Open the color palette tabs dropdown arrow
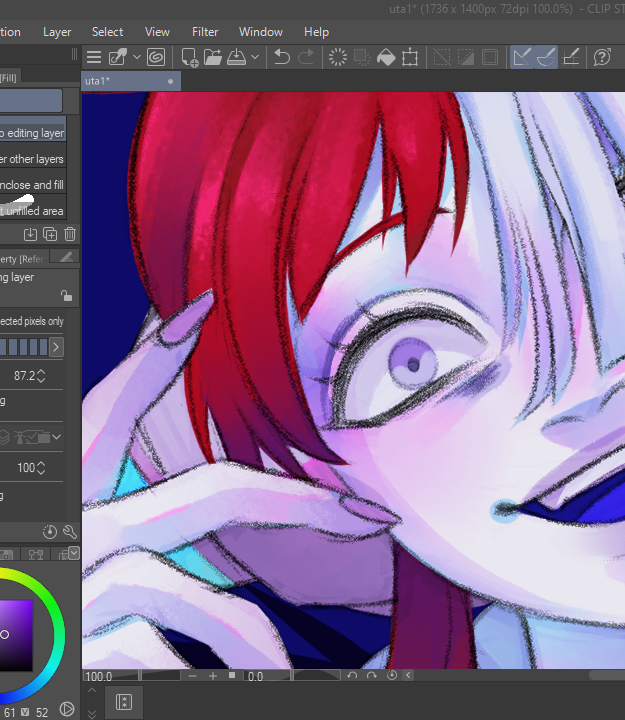The image size is (625, 720). (74, 552)
